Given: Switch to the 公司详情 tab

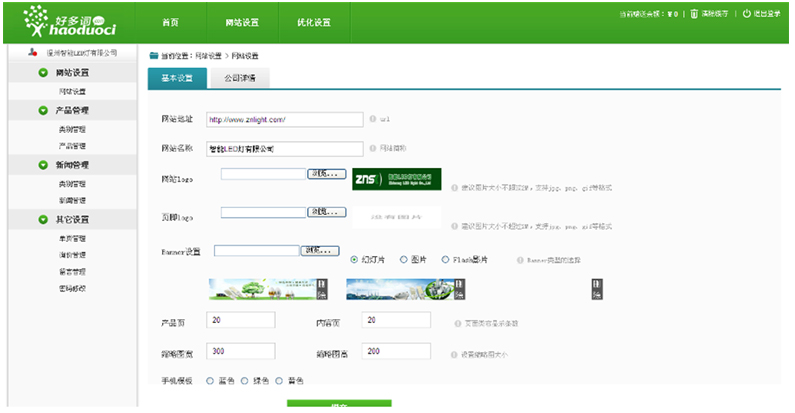Looking at the screenshot, I should (x=240, y=78).
